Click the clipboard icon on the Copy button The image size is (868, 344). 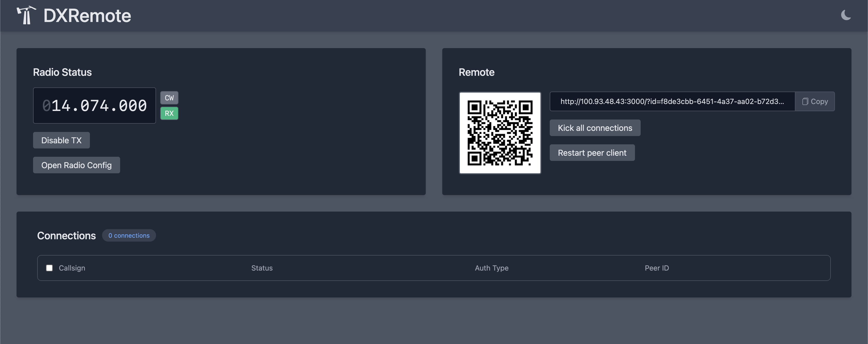click(x=805, y=101)
